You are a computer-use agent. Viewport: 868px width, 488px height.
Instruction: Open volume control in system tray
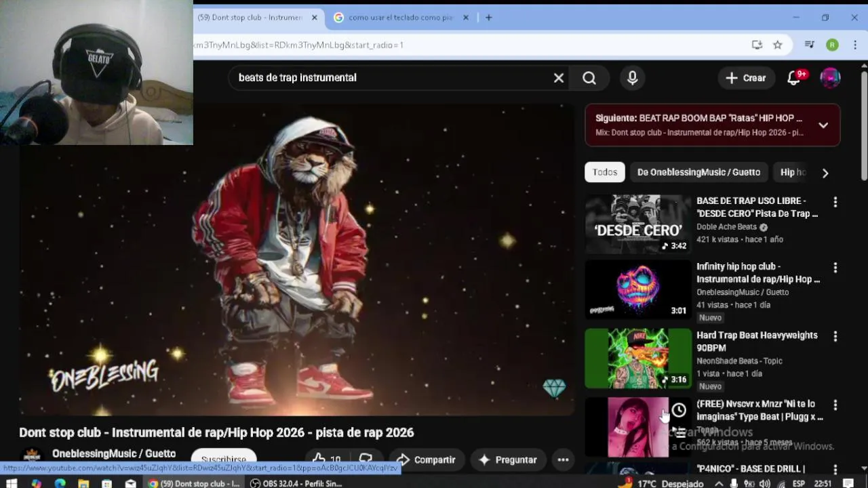point(765,483)
